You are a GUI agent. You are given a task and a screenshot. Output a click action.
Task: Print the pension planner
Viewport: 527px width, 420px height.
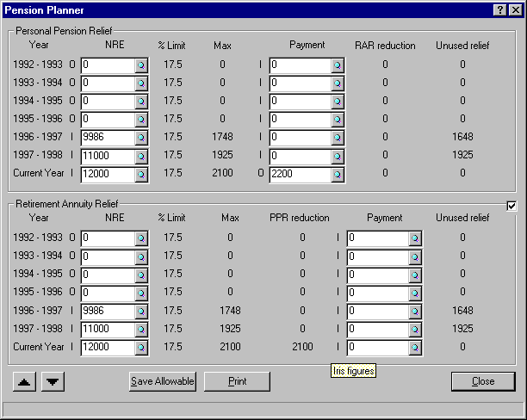click(237, 381)
